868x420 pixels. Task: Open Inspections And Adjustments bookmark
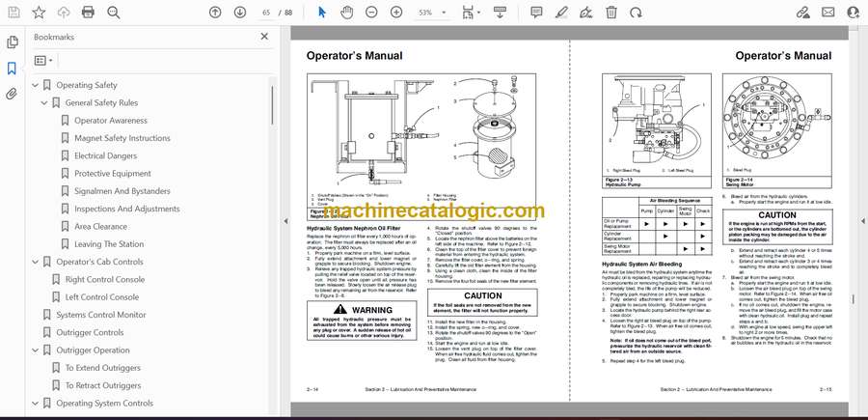point(126,209)
